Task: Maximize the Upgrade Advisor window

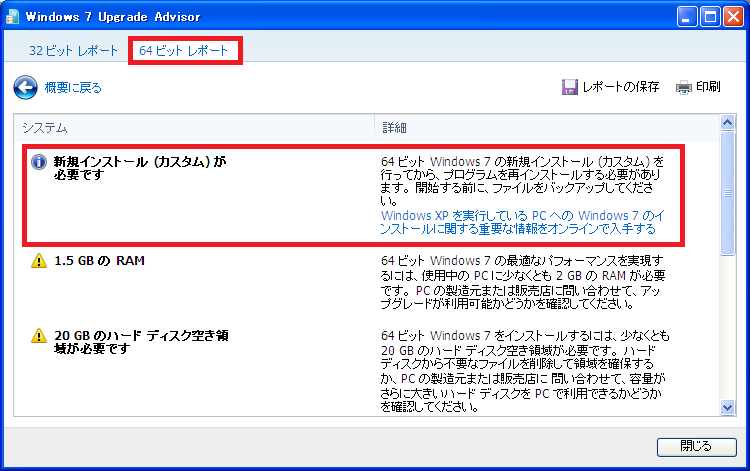Action: point(710,17)
